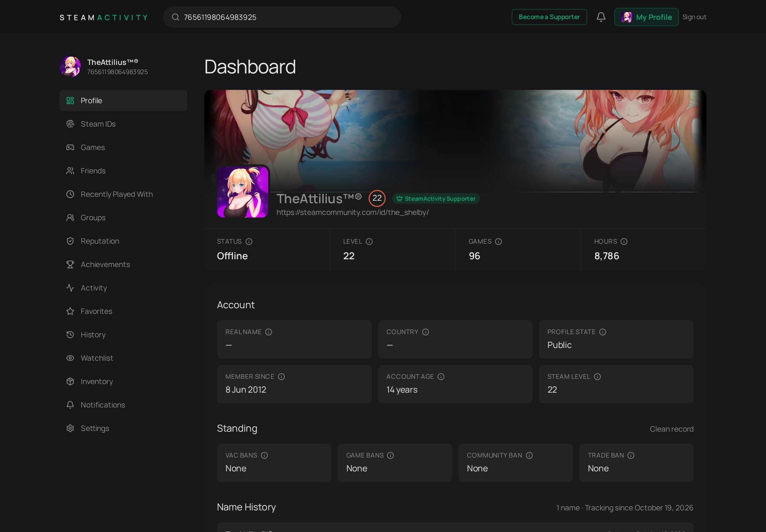Click the Become a Supporter button
This screenshot has width=766, height=532.
(x=549, y=17)
